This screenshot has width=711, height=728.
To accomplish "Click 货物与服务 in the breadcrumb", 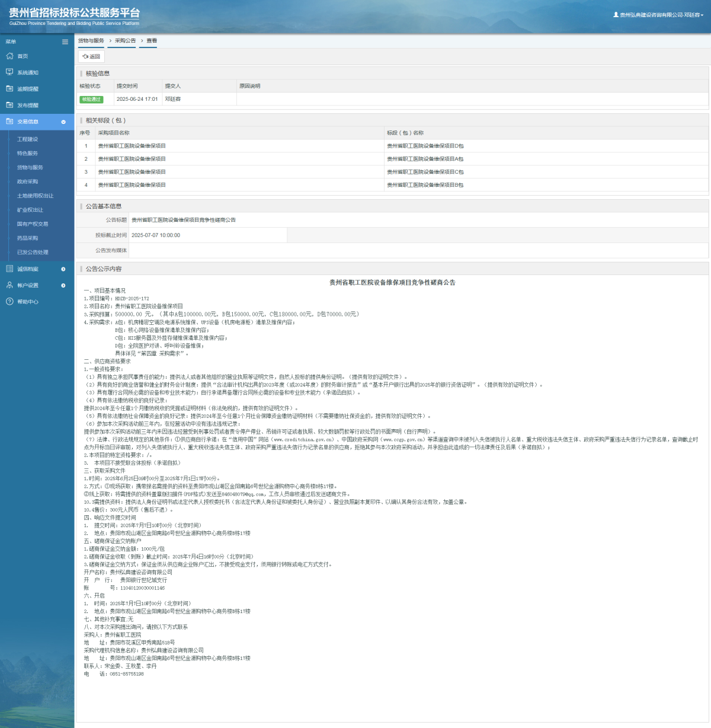I will coord(91,41).
